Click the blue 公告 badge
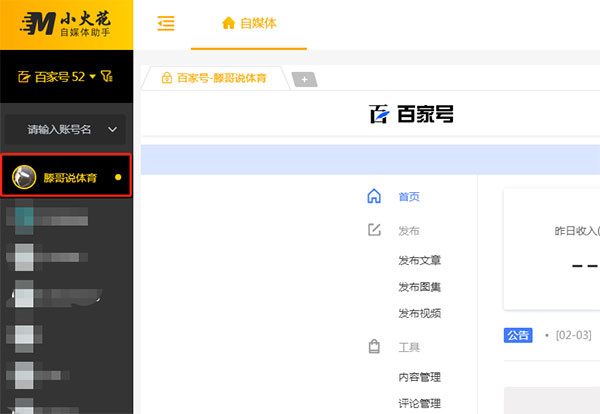This screenshot has width=600, height=414. (x=518, y=335)
